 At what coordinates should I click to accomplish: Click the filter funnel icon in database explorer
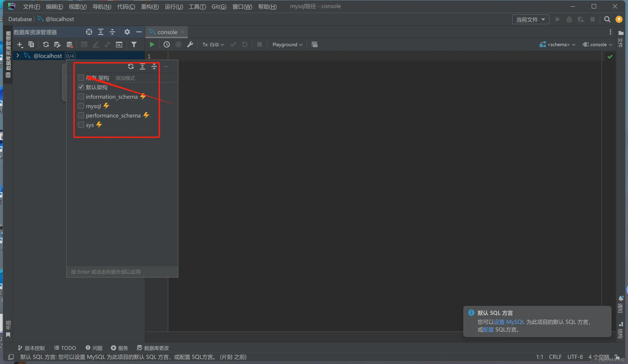tap(134, 45)
